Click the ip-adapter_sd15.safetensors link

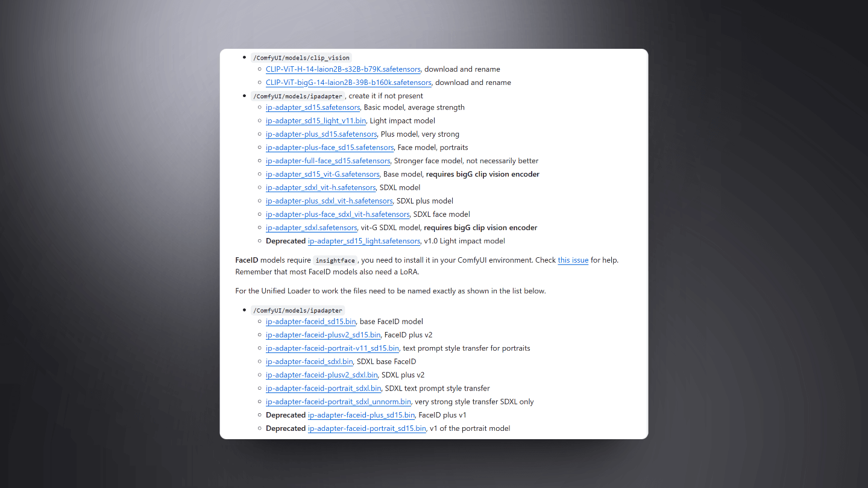(313, 107)
